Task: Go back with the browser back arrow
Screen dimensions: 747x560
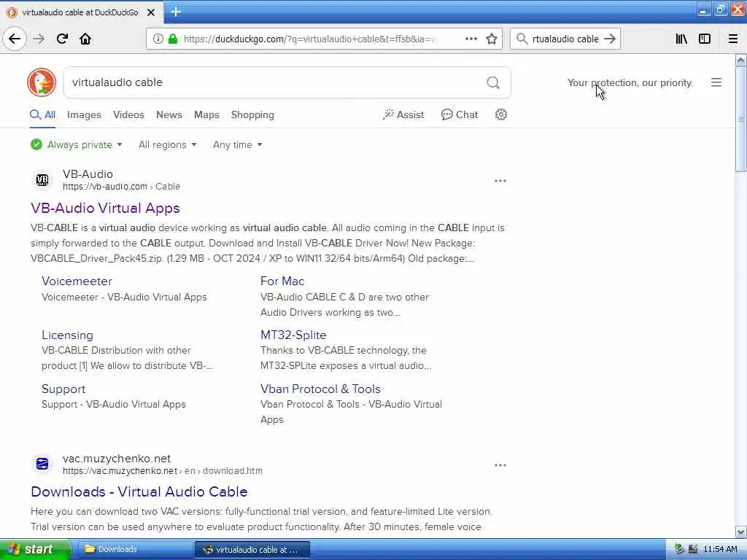Action: [x=15, y=39]
